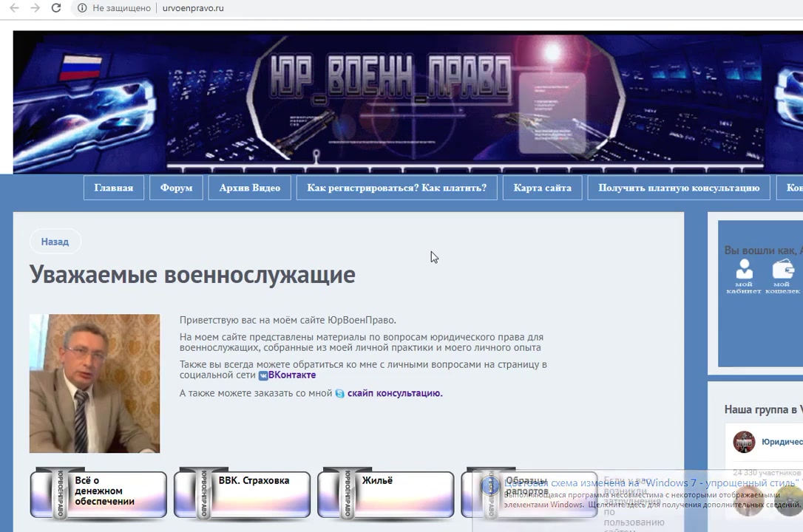Viewport: 803px width, 532px height.
Task: Click the VK logo icon before ВКонтакте
Action: (x=263, y=375)
